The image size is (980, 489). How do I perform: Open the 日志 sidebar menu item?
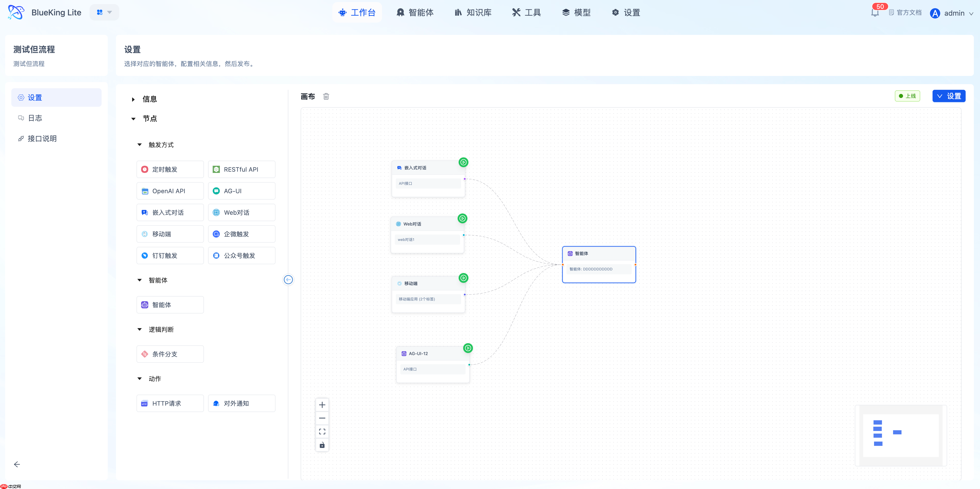coord(35,118)
